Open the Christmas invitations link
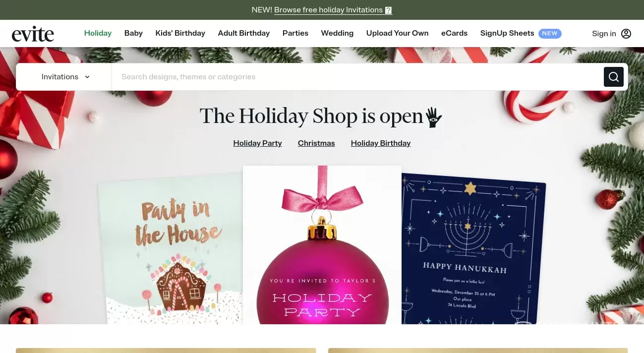 (316, 143)
